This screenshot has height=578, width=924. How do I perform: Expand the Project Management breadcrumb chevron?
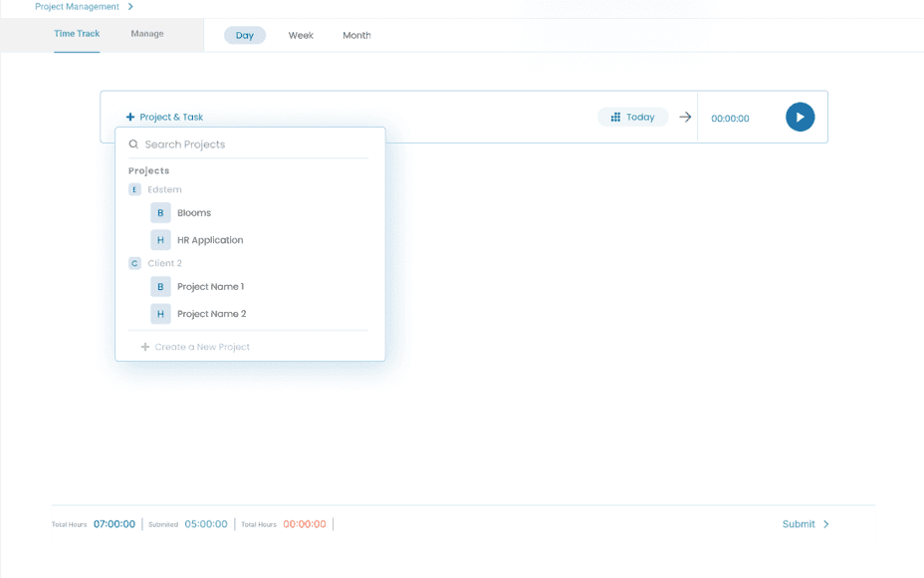(x=130, y=7)
